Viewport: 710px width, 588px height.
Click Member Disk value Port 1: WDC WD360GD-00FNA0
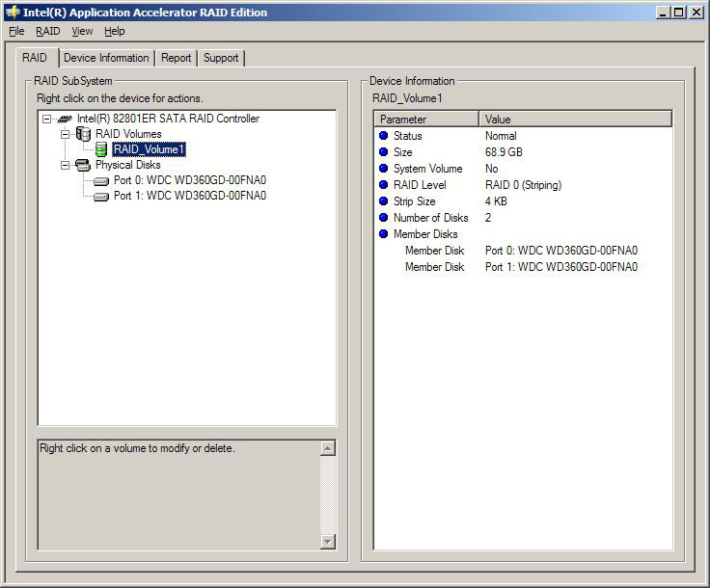561,267
